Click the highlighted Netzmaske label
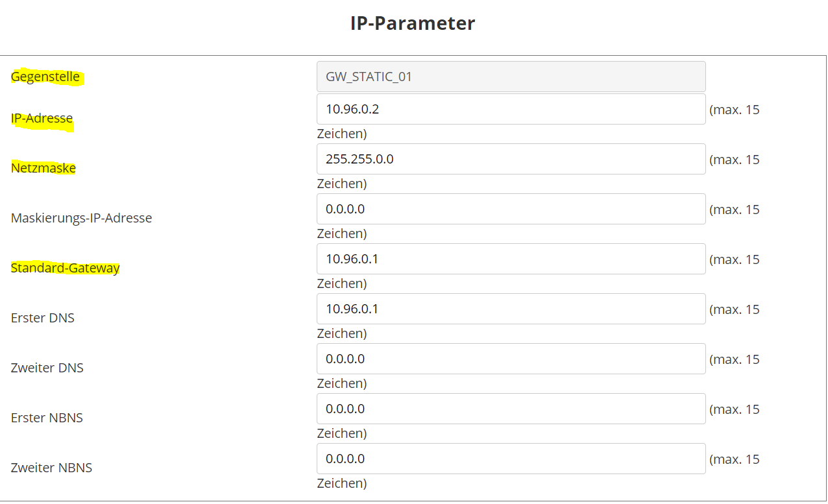The height and width of the screenshot is (504, 828). point(43,168)
